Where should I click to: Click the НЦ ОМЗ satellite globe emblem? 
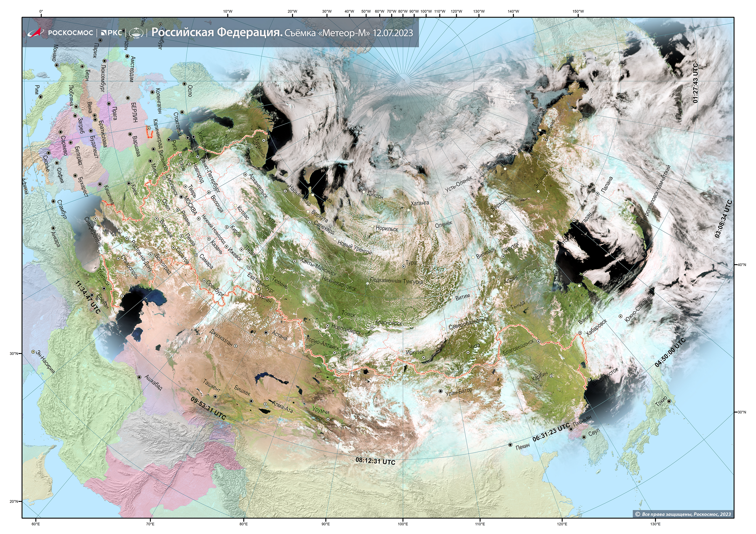(136, 33)
